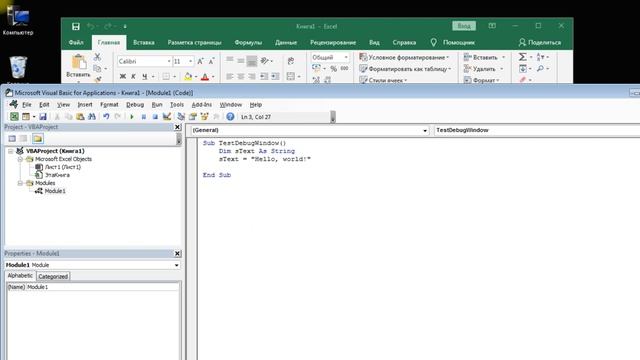
Task: Collapse Modules folder in project tree
Action: point(20,183)
